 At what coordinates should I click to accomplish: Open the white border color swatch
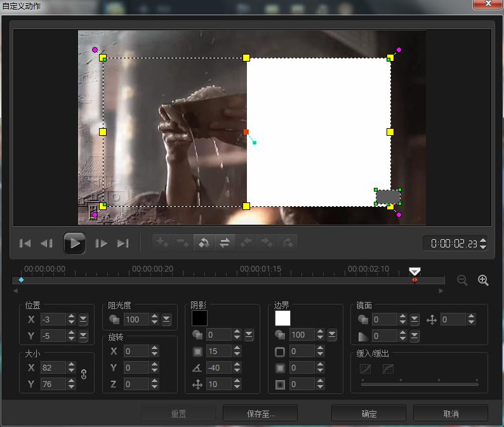282,318
